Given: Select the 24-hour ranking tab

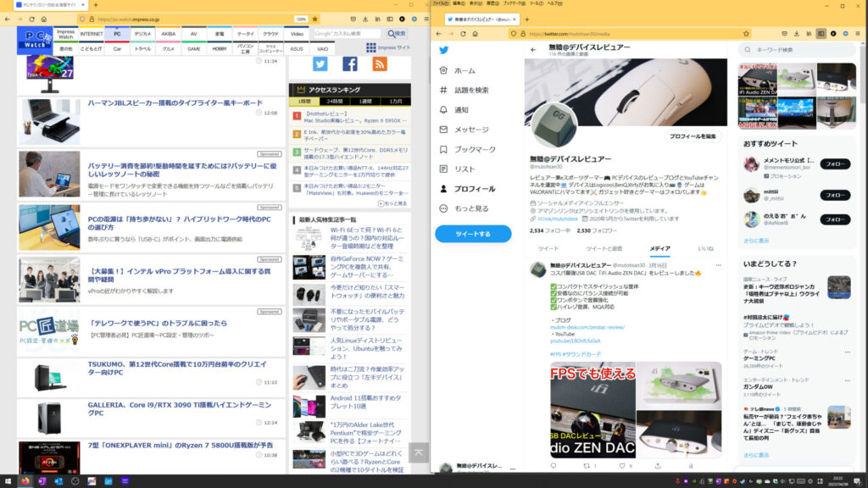Looking at the screenshot, I should pyautogui.click(x=334, y=102).
